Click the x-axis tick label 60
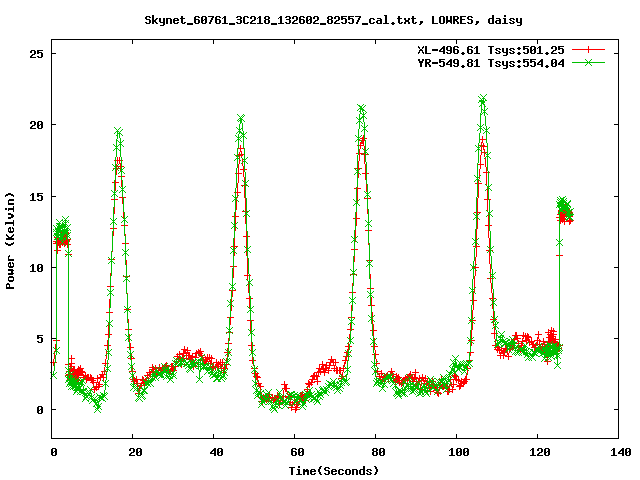The image size is (640, 480). point(297,452)
